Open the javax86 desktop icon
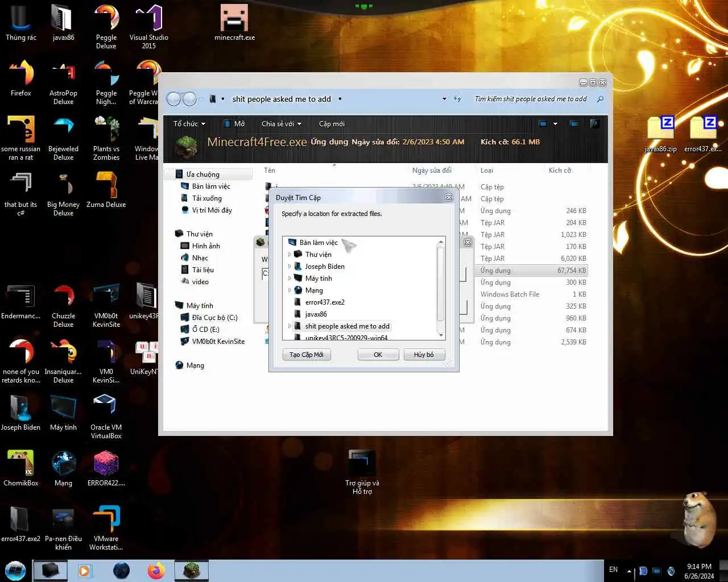 click(63, 23)
